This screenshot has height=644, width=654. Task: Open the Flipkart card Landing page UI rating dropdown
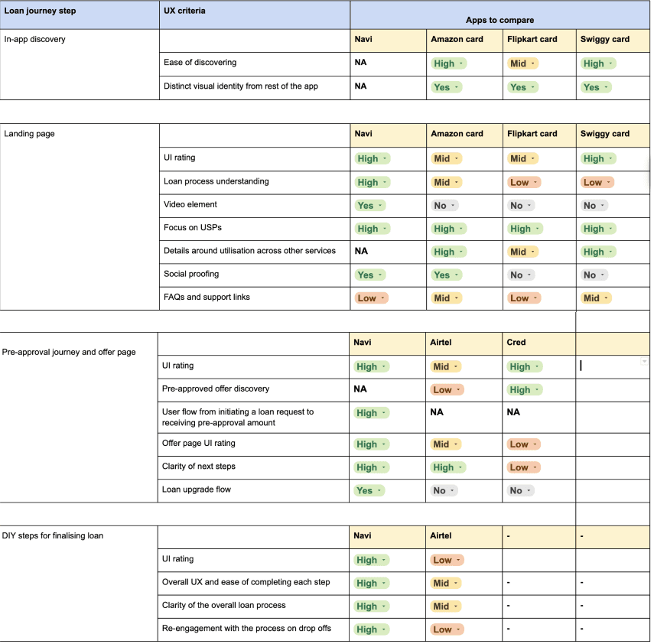(522, 159)
